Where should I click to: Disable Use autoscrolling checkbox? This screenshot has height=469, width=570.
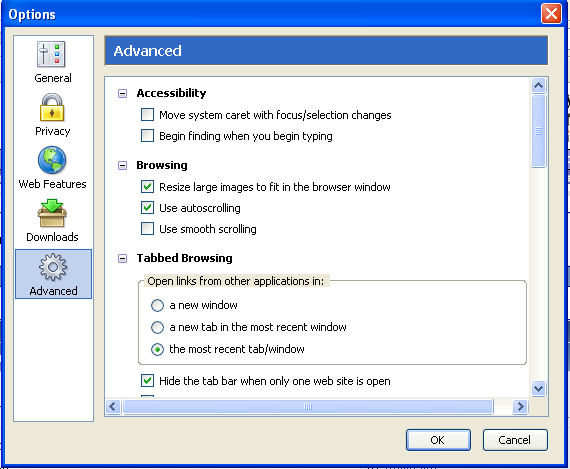tap(147, 208)
